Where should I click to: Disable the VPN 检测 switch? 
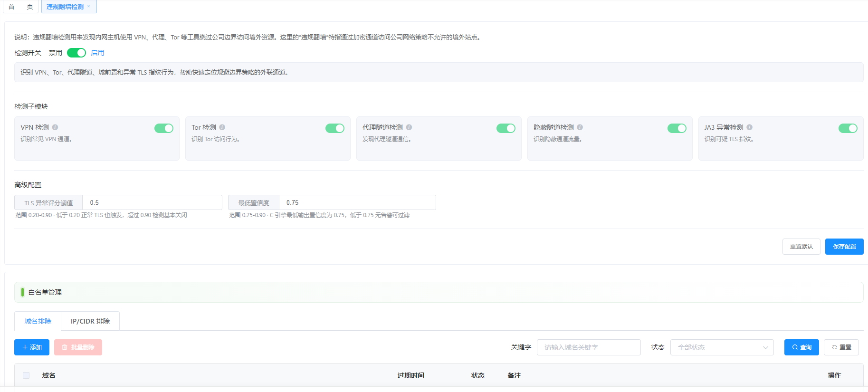(164, 128)
